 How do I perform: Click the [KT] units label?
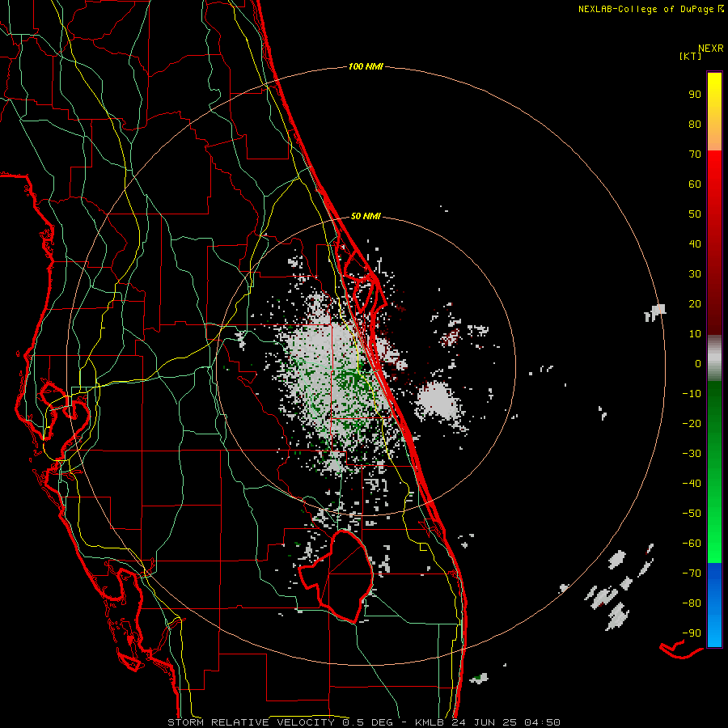tap(691, 56)
